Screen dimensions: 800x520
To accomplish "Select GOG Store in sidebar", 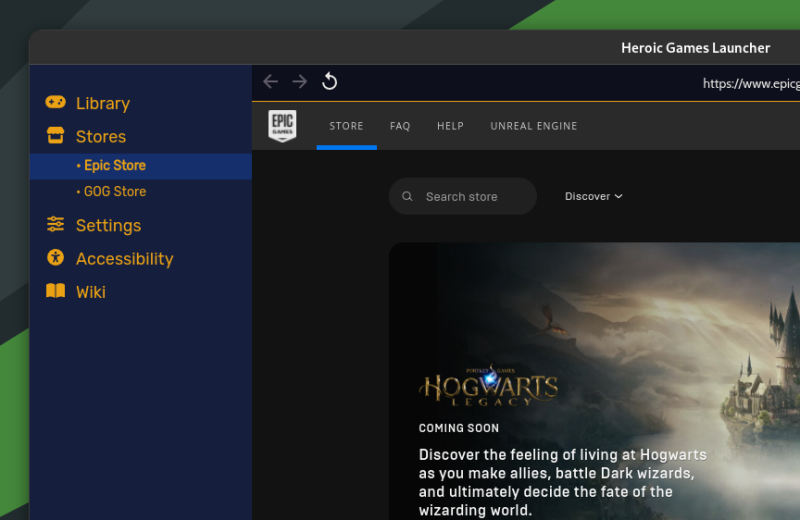I will point(141,192).
